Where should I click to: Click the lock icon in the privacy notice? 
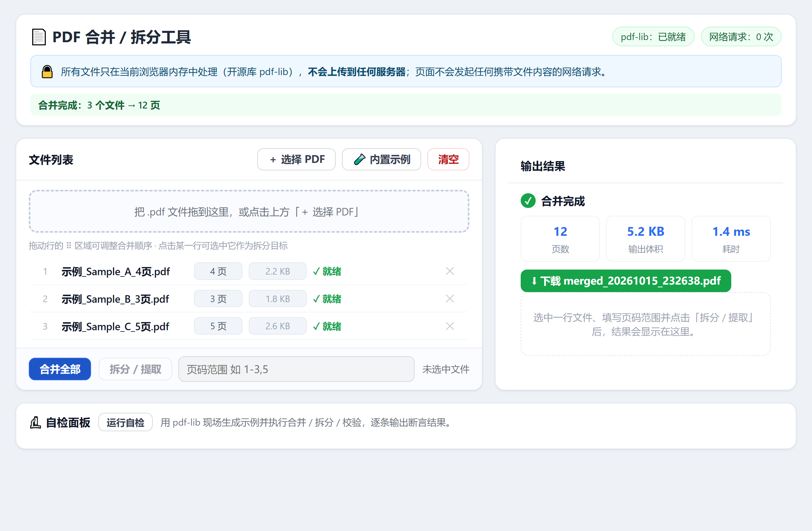47,72
